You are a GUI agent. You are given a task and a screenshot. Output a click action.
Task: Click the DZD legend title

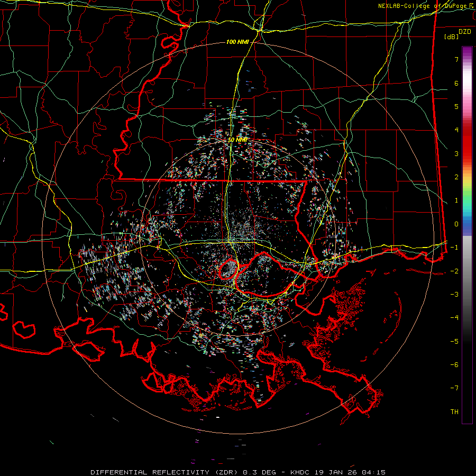tap(465, 32)
